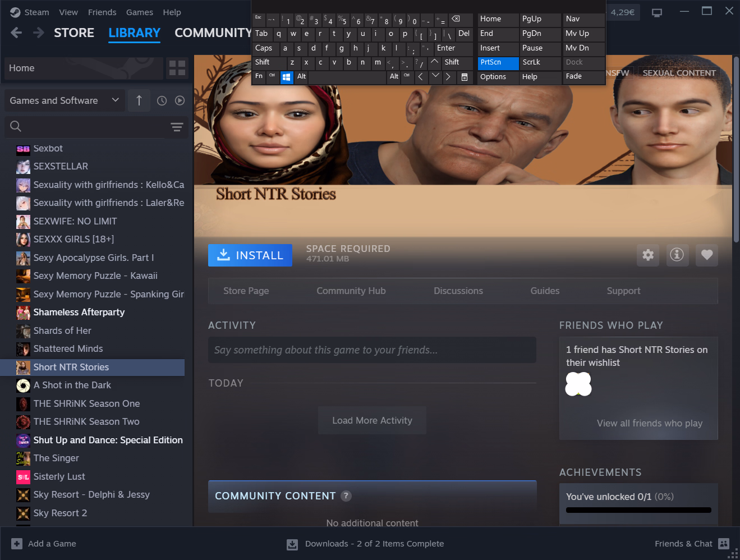Open community content help question mark
Viewport: 740px width, 560px height.
346,495
